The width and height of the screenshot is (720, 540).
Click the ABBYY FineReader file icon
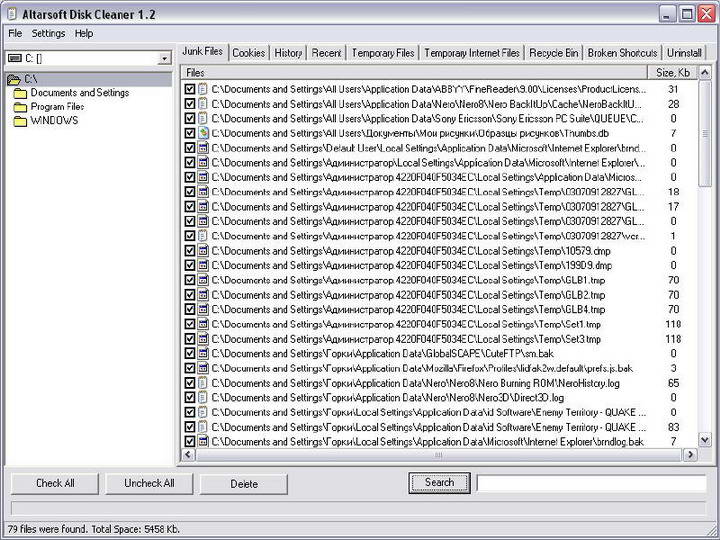[203, 89]
